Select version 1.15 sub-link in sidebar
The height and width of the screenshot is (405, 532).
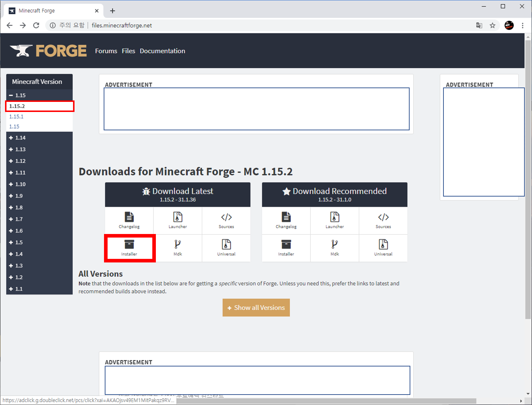tap(14, 127)
